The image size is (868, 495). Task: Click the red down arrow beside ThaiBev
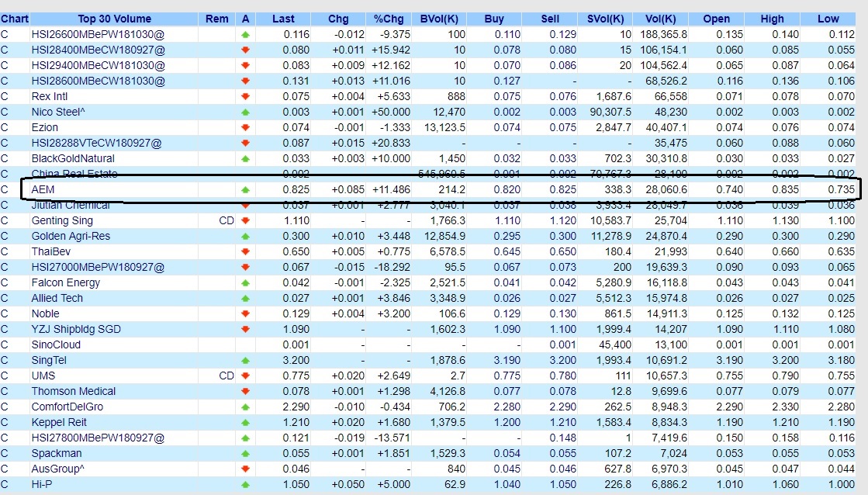point(247,251)
